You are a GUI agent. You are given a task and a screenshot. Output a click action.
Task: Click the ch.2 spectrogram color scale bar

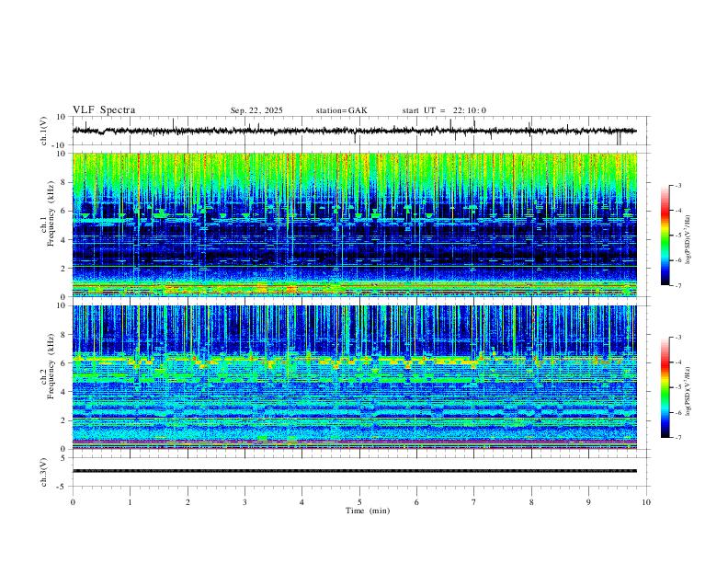(x=665, y=387)
